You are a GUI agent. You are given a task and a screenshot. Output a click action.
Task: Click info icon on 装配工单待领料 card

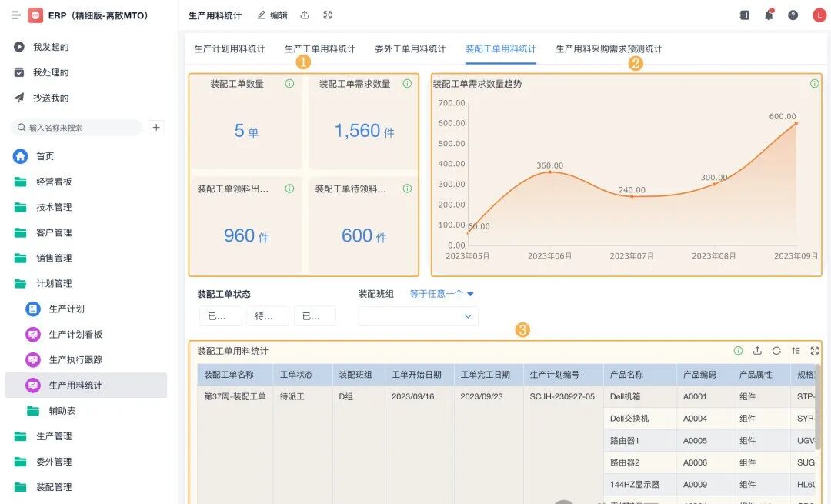coord(407,189)
